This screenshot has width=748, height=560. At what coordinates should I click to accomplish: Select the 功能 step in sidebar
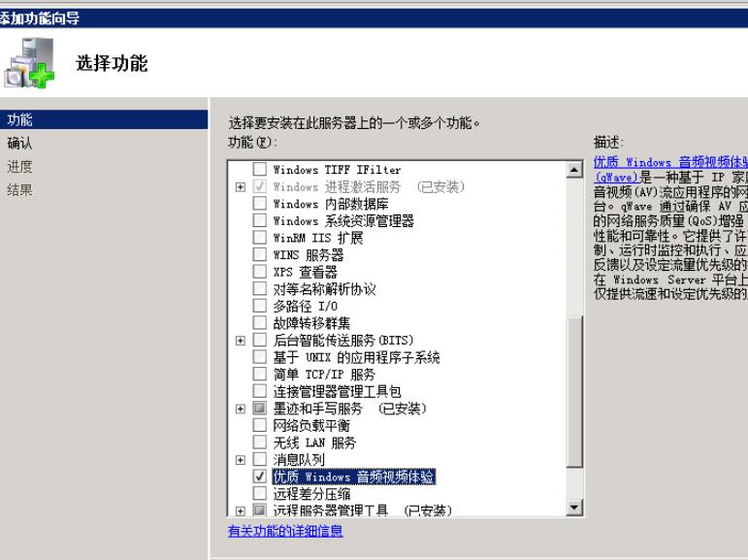pos(19,120)
